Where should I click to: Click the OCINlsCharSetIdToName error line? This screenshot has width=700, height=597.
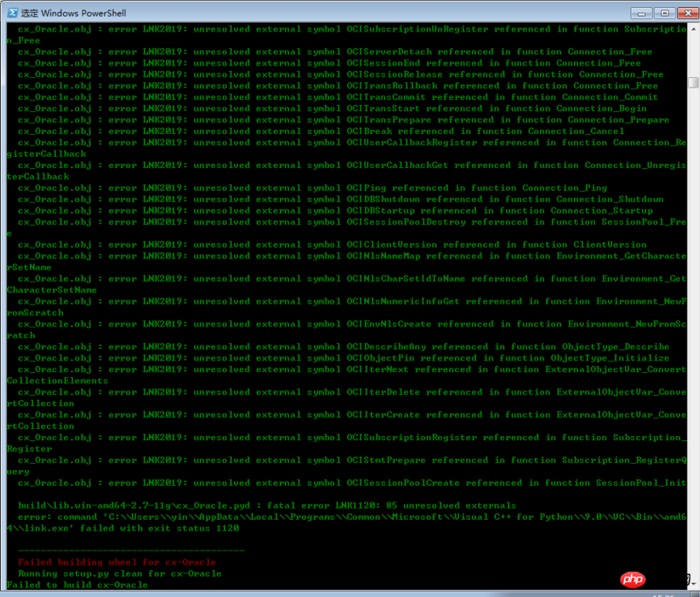click(346, 284)
